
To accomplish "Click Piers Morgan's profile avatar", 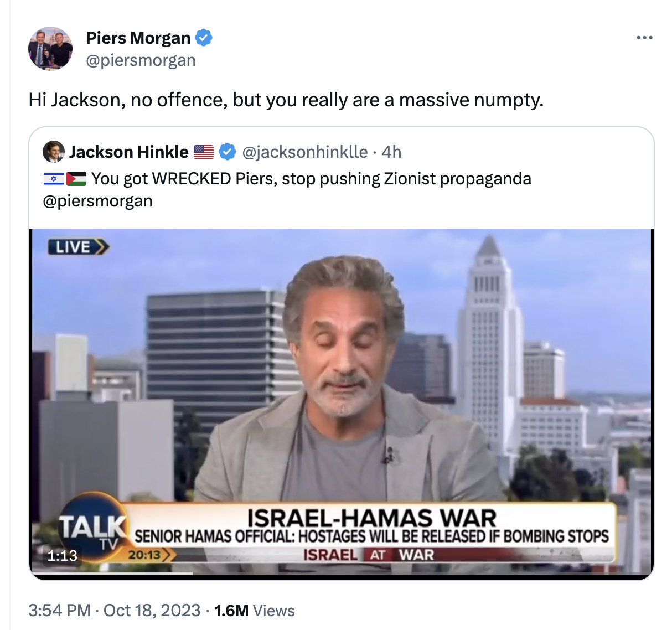I will [x=50, y=49].
